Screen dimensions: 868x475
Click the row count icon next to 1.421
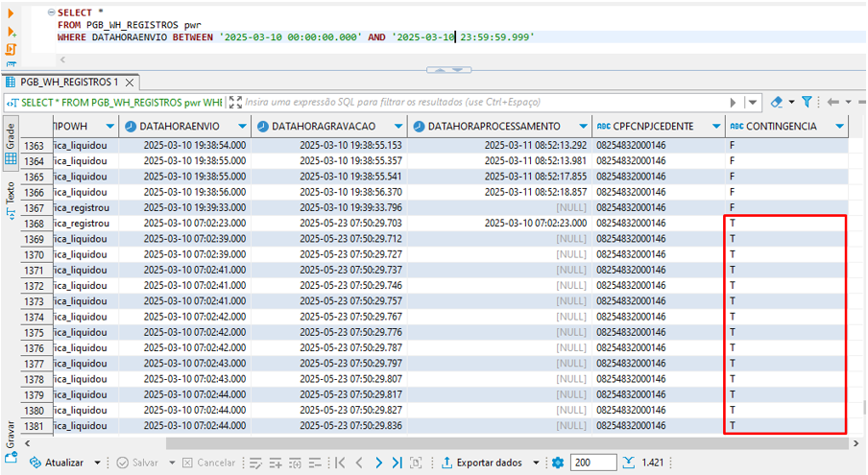point(628,463)
